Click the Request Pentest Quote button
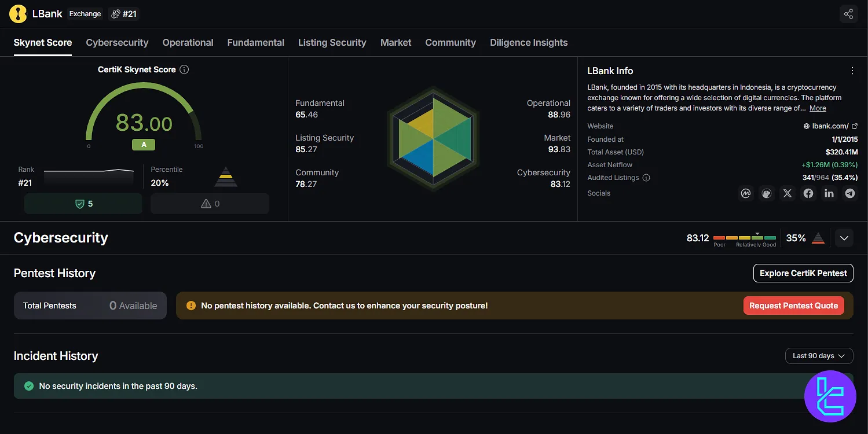This screenshot has width=868, height=434. [x=793, y=306]
